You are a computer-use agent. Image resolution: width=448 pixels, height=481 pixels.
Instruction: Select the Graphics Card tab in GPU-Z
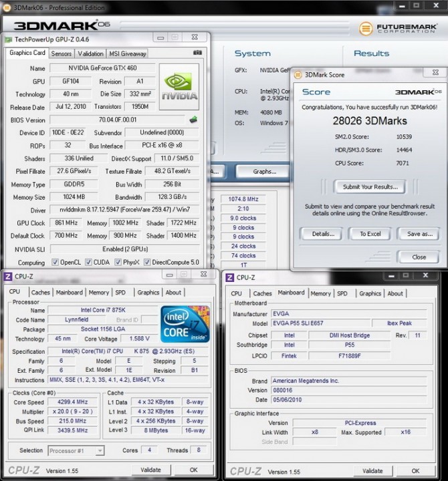click(27, 53)
